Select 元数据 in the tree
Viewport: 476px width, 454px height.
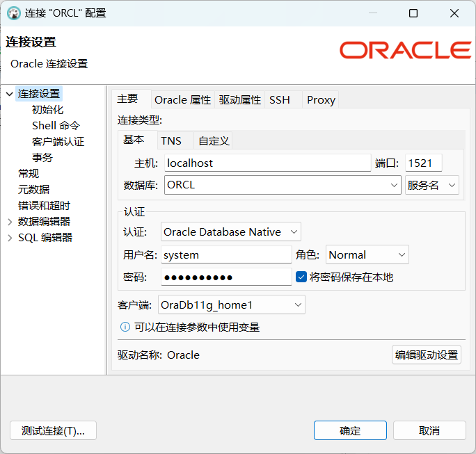[x=33, y=190]
